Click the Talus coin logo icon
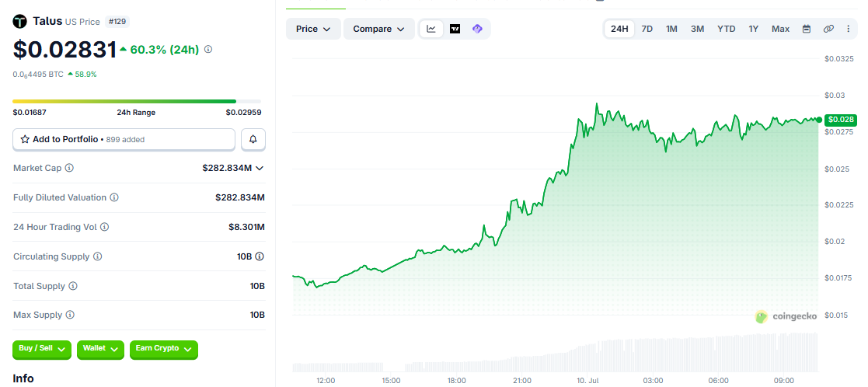Image resolution: width=868 pixels, height=387 pixels. pyautogui.click(x=20, y=22)
